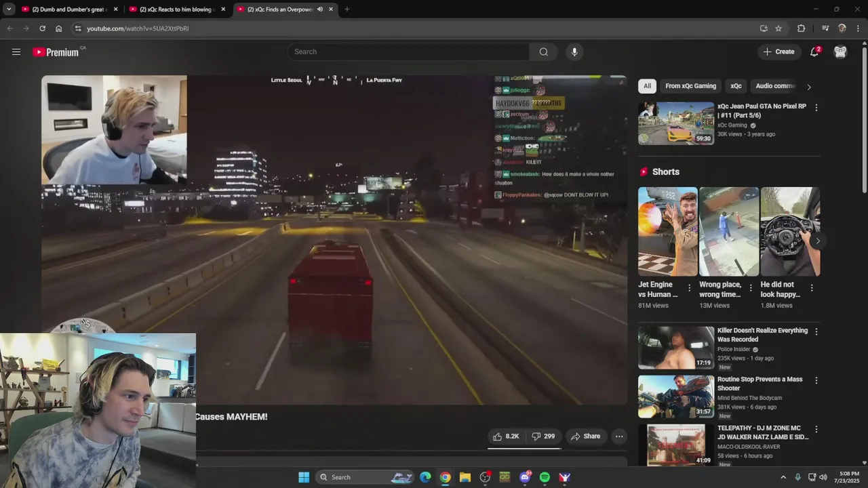Switch to Dumb and Dumber's tab
Screen dimensions: 868x488
tap(69, 9)
